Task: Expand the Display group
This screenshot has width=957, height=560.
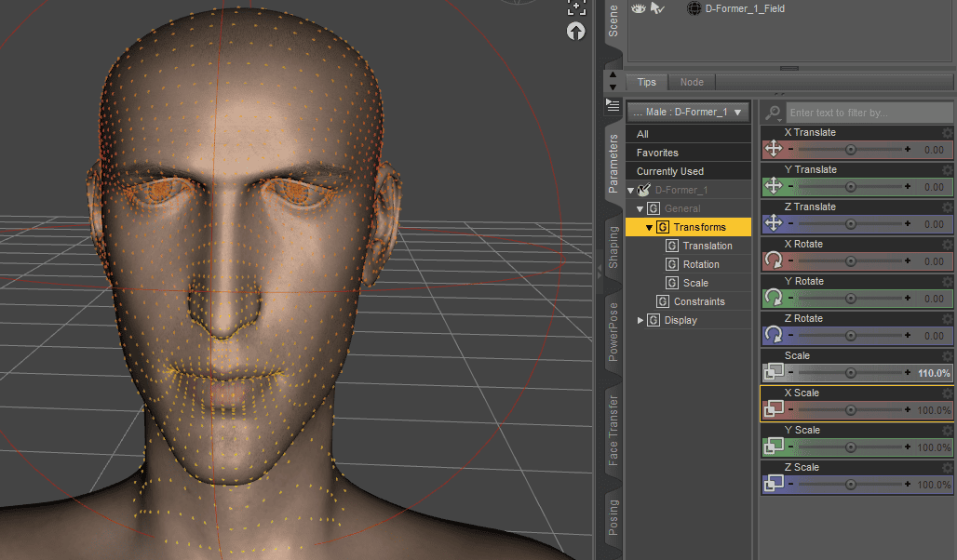Action: pos(640,319)
